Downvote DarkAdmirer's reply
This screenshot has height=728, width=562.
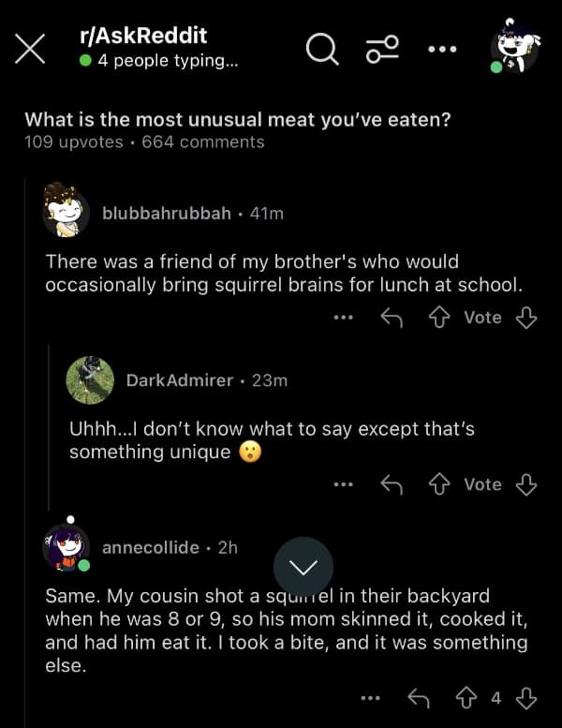(526, 484)
